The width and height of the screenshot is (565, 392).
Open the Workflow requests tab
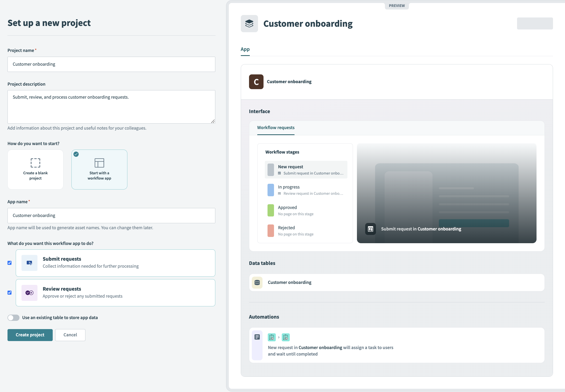(x=276, y=128)
